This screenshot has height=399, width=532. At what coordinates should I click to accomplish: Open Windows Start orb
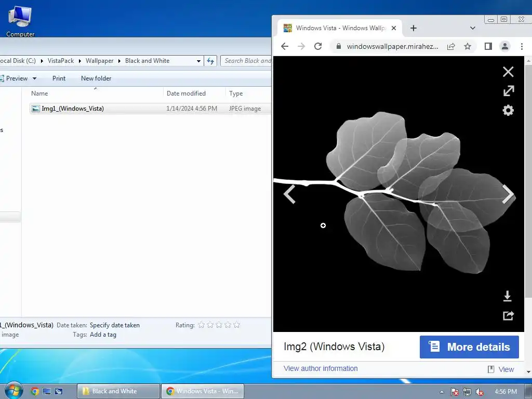click(14, 391)
